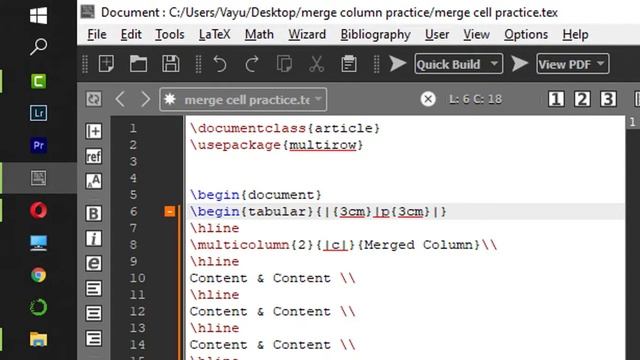Open the font size icon
Viewport: 640px width, 360px height.
click(94, 181)
